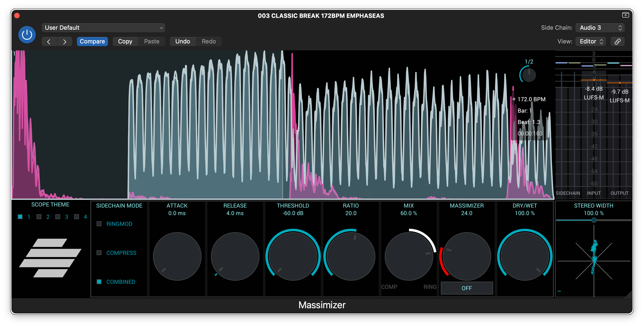Click the Mix knob

click(409, 256)
